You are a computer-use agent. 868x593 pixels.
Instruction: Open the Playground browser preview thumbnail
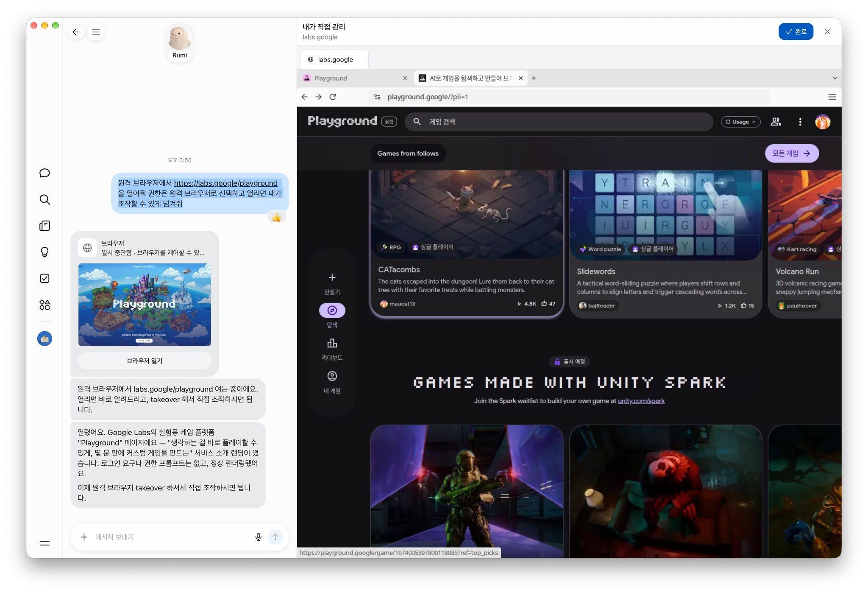[x=145, y=305]
